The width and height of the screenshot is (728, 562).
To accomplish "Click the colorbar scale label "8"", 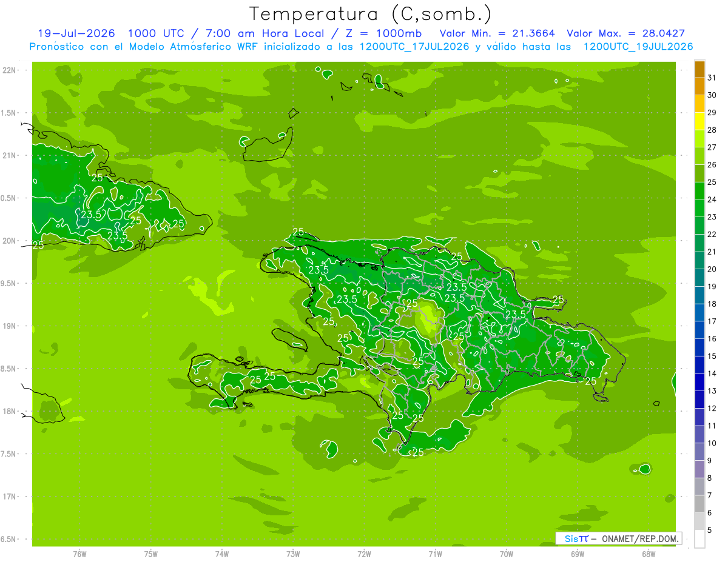I will (710, 478).
